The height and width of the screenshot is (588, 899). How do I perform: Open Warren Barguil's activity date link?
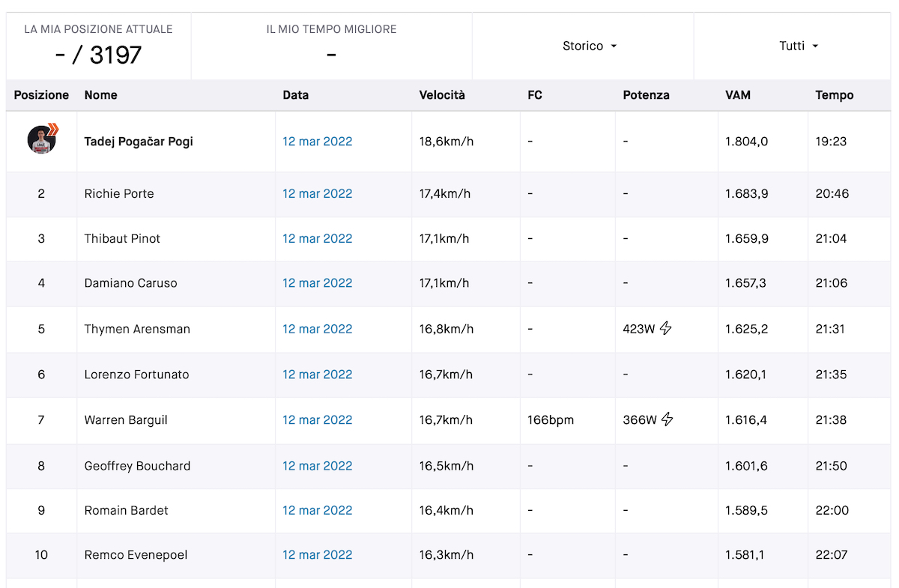(x=317, y=420)
